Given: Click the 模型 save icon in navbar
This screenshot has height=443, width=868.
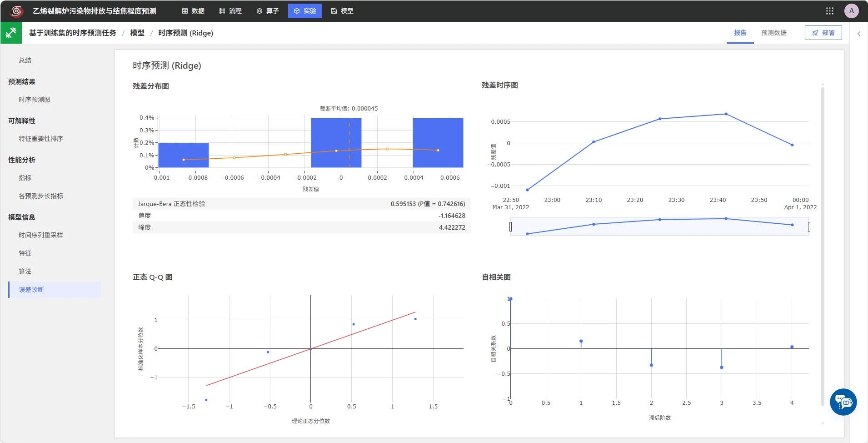Looking at the screenshot, I should click(x=334, y=11).
